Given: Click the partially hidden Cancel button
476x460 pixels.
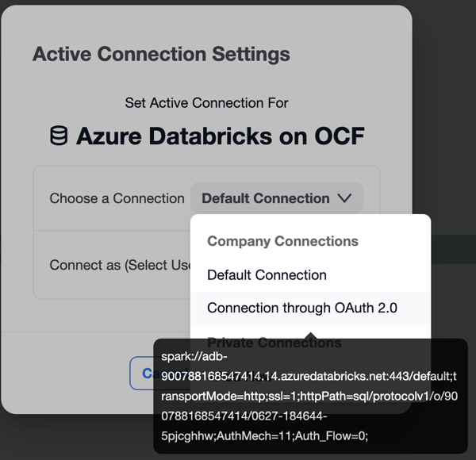Looking at the screenshot, I should pos(160,374).
